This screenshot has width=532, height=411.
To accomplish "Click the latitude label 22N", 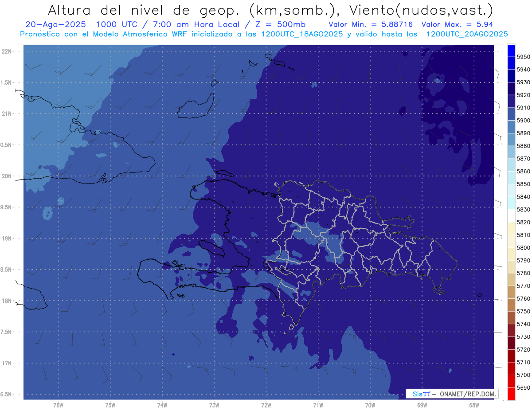I will click(x=7, y=51).
